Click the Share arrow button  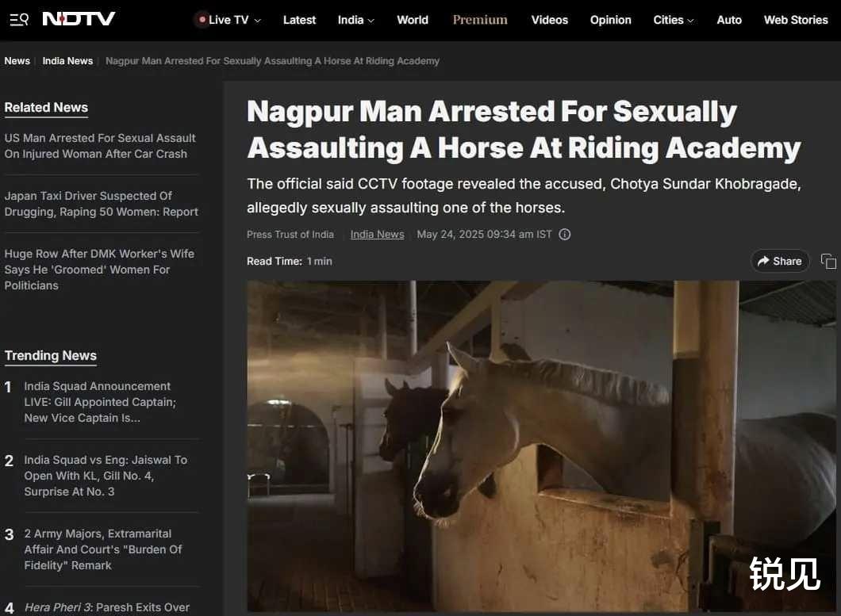pyautogui.click(x=779, y=261)
